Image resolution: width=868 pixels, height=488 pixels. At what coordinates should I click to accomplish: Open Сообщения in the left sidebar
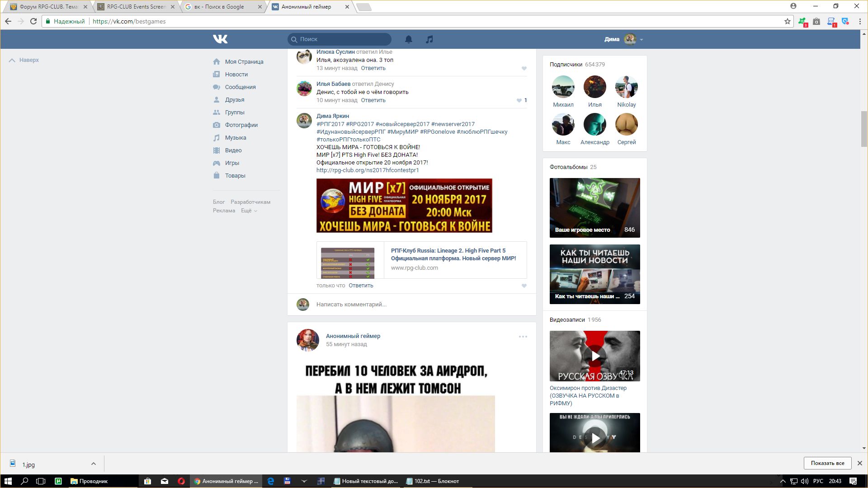(x=240, y=87)
